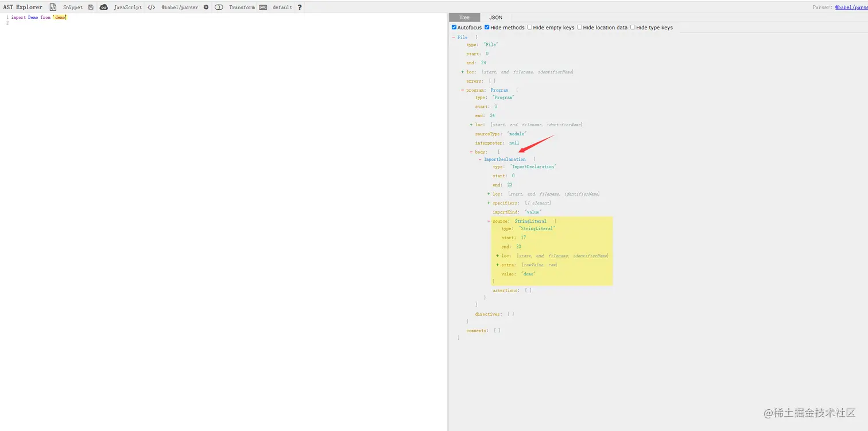Uncheck the Autofocus checkbox
Viewport: 868px width, 431px height.
455,28
